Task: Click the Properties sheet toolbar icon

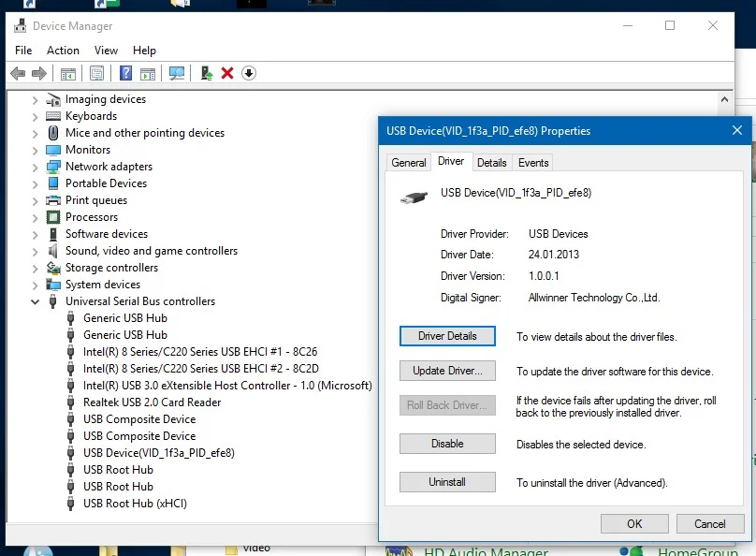Action: [97, 73]
